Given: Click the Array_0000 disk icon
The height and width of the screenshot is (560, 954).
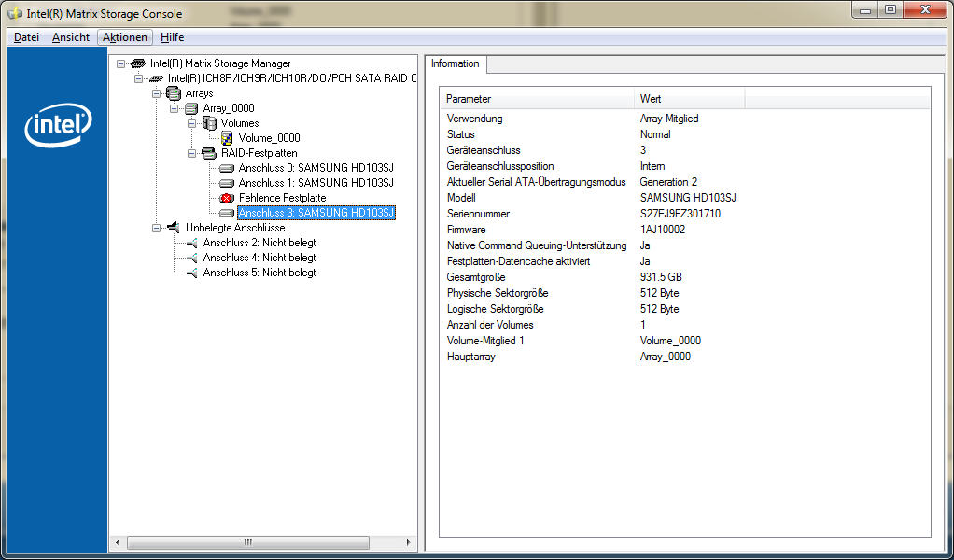Looking at the screenshot, I should click(191, 108).
